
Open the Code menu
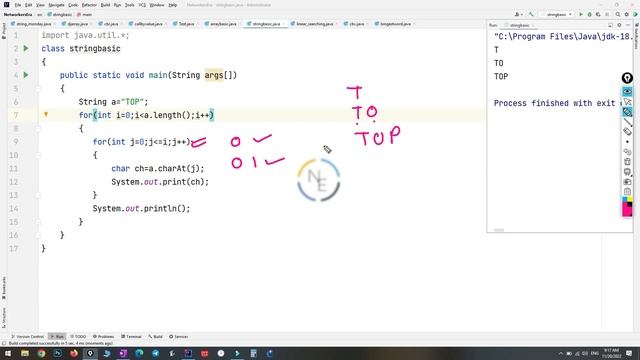click(x=73, y=5)
